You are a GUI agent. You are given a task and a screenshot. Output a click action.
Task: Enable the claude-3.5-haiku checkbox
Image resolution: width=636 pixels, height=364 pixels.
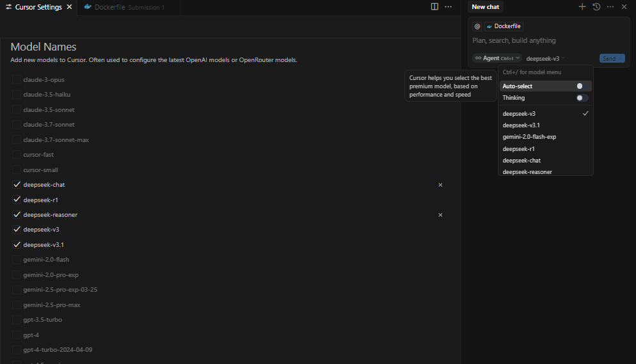pos(16,95)
